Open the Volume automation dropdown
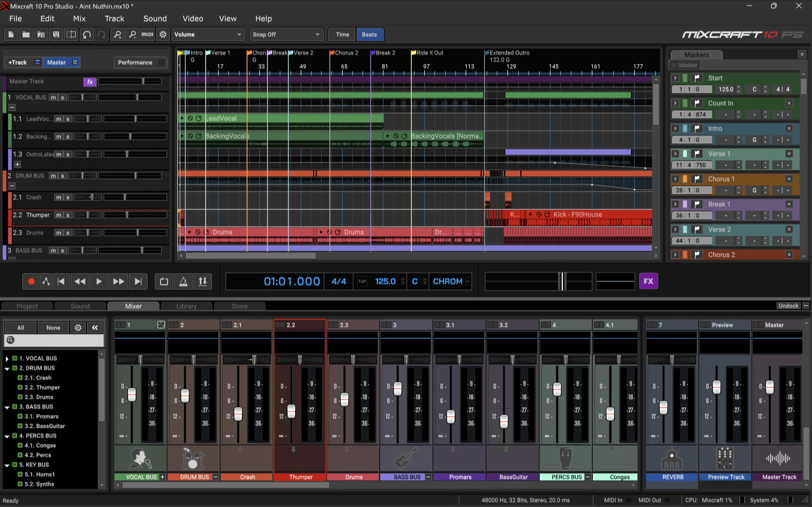 point(208,34)
